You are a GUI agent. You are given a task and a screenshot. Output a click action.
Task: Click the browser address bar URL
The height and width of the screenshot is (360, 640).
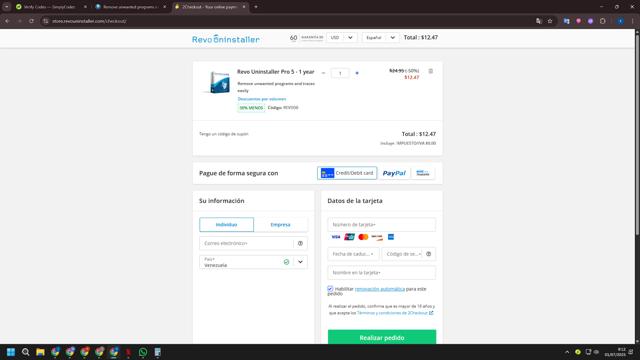click(89, 21)
